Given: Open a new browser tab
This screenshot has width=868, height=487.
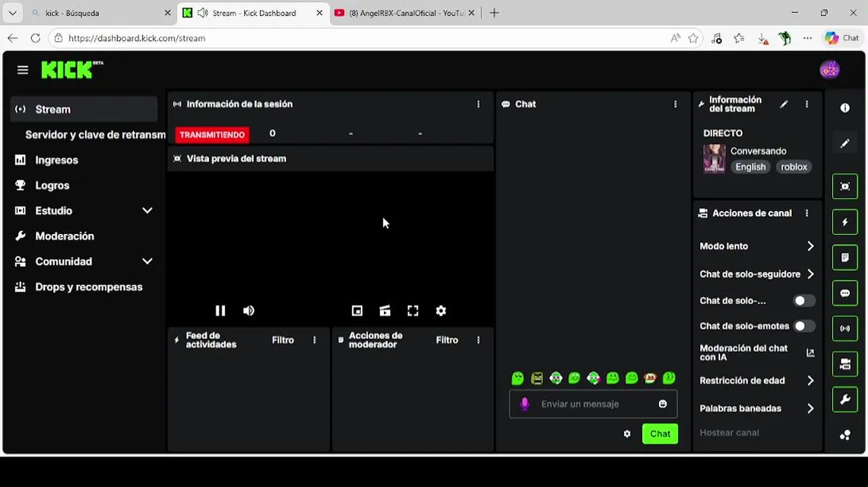Looking at the screenshot, I should pyautogui.click(x=494, y=13).
